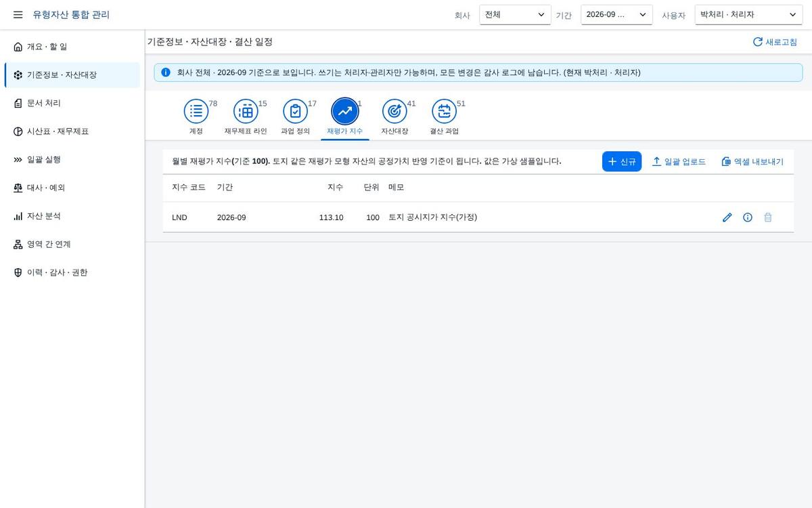Image resolution: width=812 pixels, height=508 pixels.
Task: Click the 단위 value 100 cell
Action: point(373,217)
